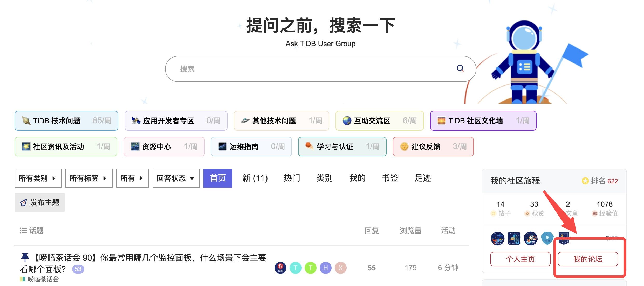Image resolution: width=644 pixels, height=286 pixels.
Task: Switch to the 热门 tab
Action: click(292, 178)
